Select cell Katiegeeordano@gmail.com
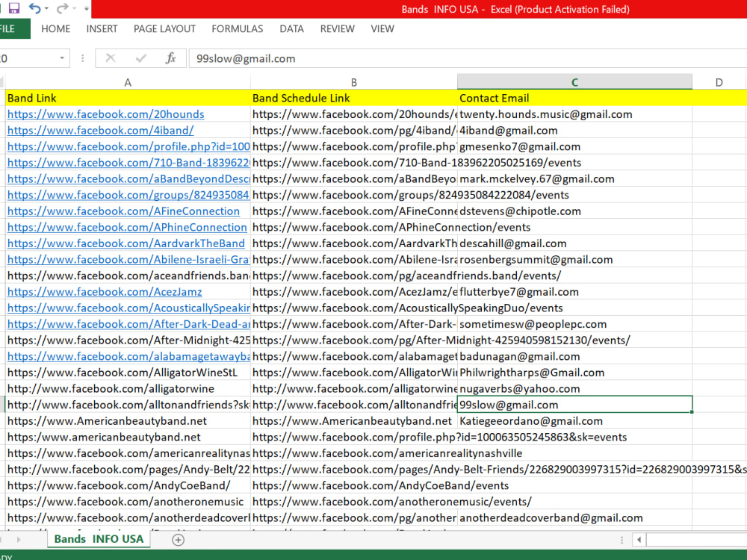The image size is (747, 560). click(x=574, y=421)
